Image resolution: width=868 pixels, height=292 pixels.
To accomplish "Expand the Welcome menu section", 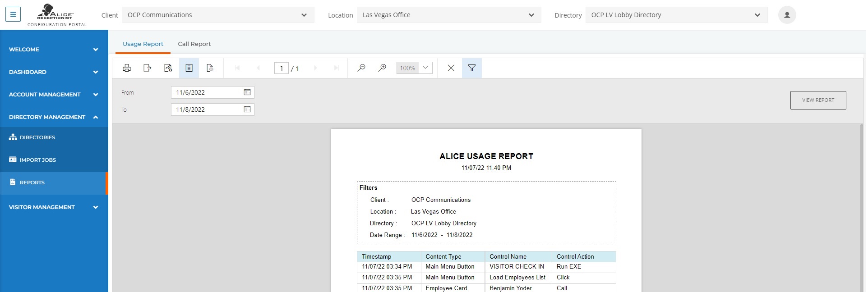I will 54,50.
